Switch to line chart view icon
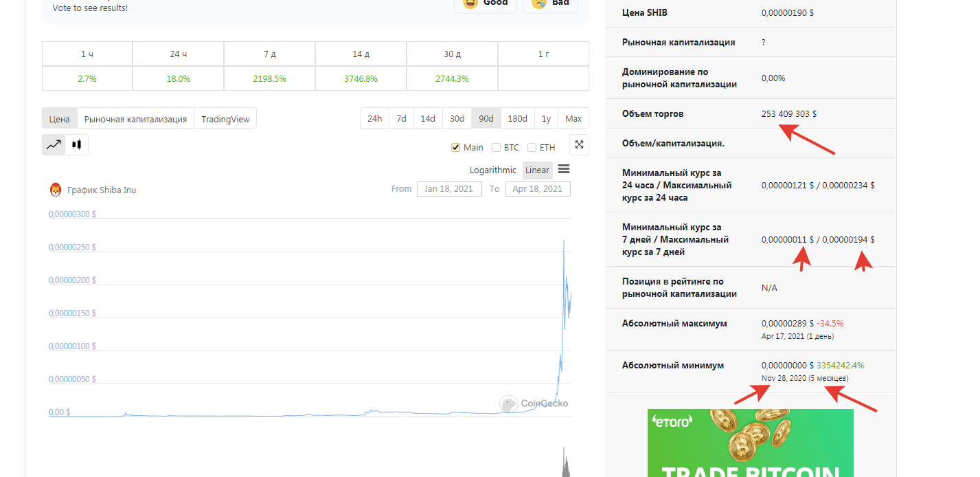980x477 pixels. [54, 144]
